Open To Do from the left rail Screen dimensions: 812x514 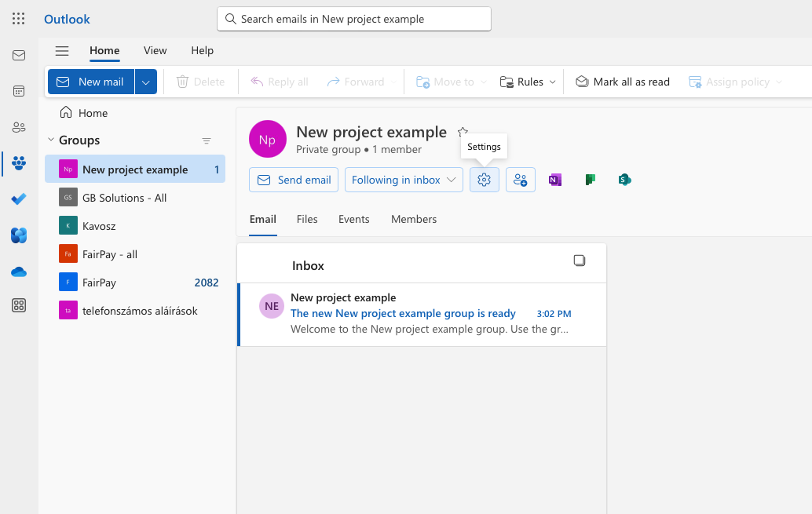pos(19,199)
